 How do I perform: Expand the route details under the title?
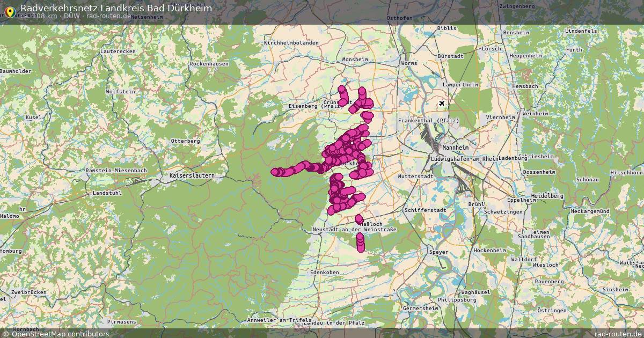pyautogui.click(x=75, y=17)
